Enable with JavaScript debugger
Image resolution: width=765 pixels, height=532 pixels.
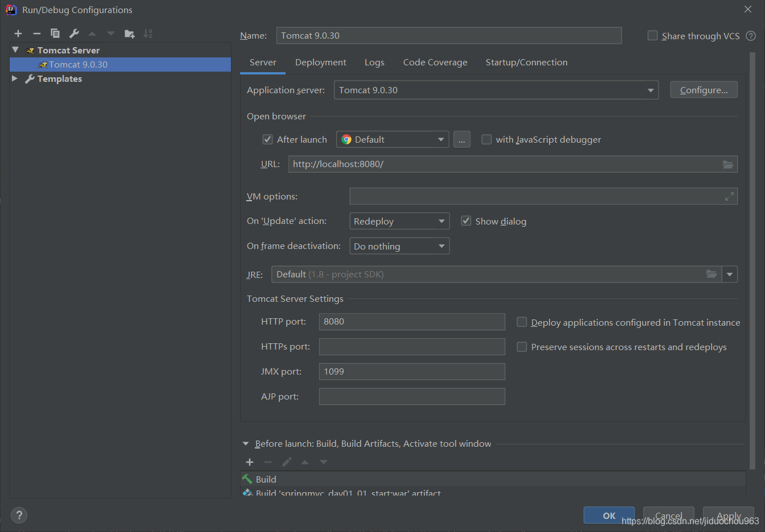click(486, 139)
